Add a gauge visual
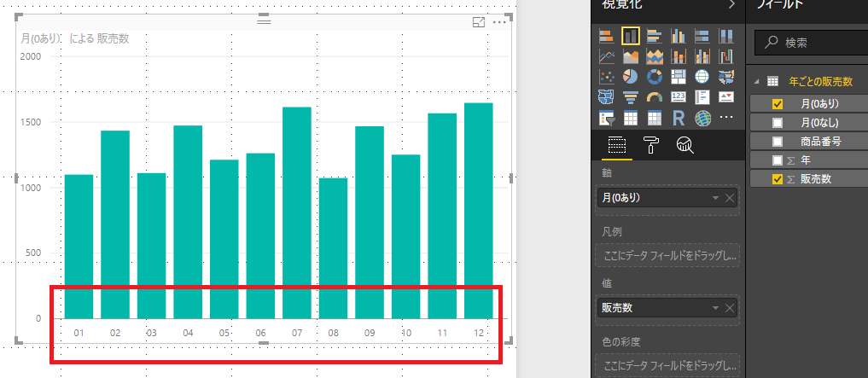 [655, 97]
